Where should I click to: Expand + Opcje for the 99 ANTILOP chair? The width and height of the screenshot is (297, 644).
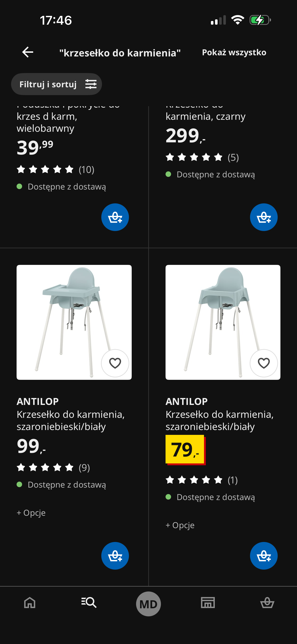31,513
